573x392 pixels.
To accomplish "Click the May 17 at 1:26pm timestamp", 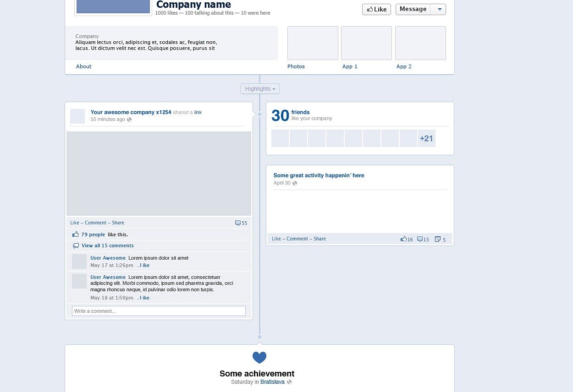I will [x=112, y=265].
